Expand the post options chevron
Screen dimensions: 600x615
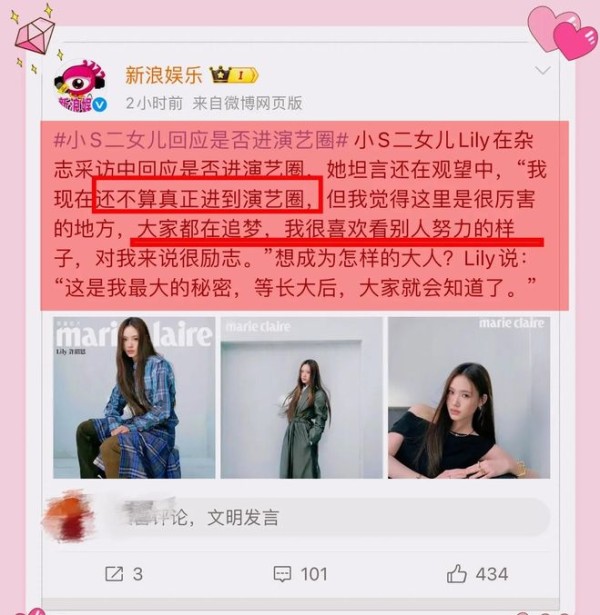543,70
